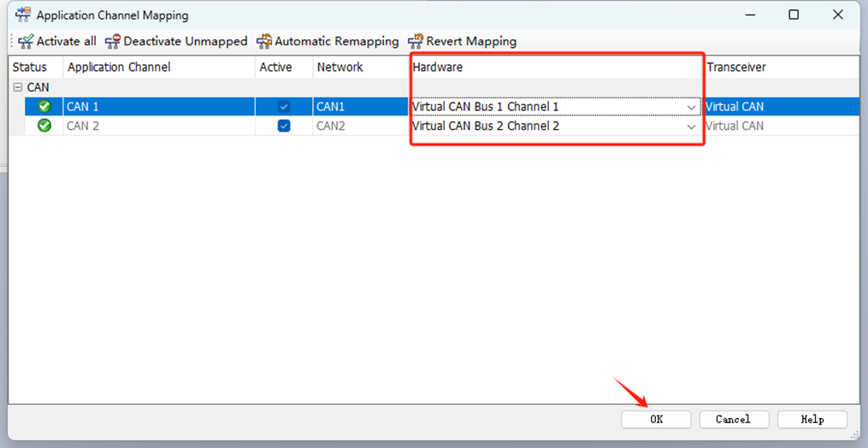Click the Application Channel Mapping title icon

pyautogui.click(x=23, y=15)
